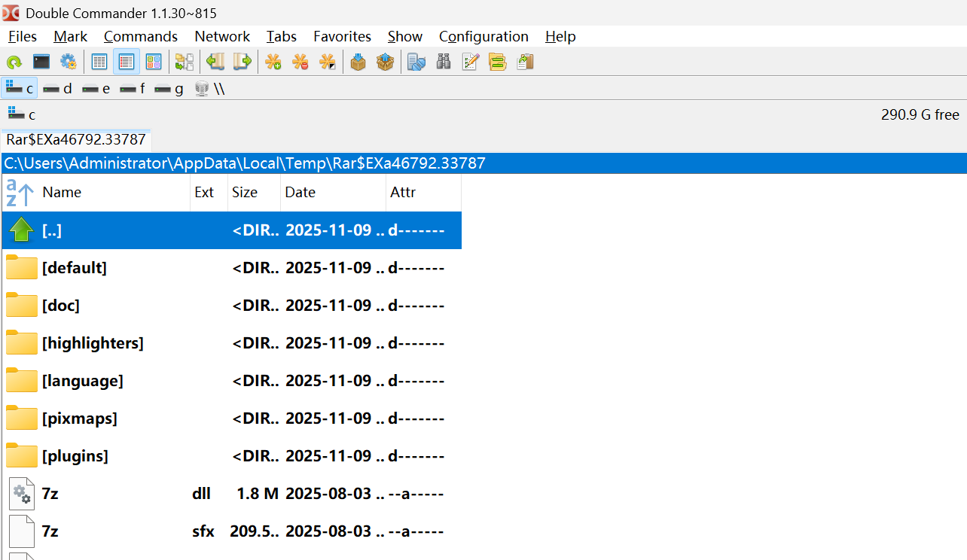
Task: Open the drive list button labeled c
Action: coord(21,114)
